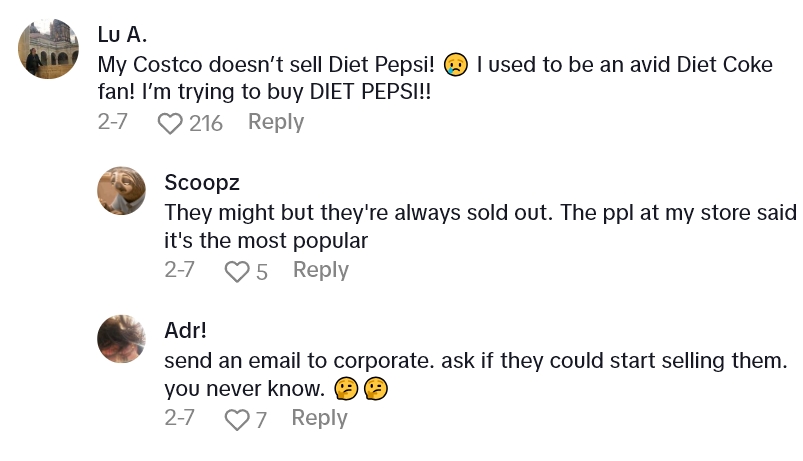Select Scoopz's comment text about being sold out

(480, 226)
